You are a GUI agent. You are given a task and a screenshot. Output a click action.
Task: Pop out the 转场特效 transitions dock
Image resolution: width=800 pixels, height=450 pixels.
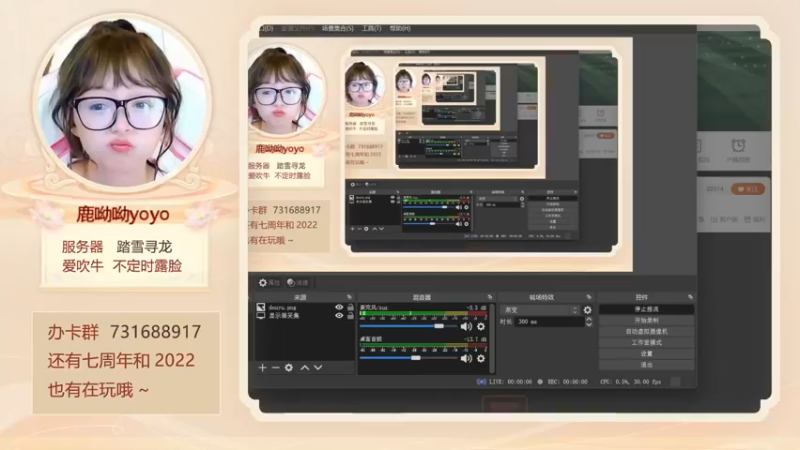tap(589, 297)
